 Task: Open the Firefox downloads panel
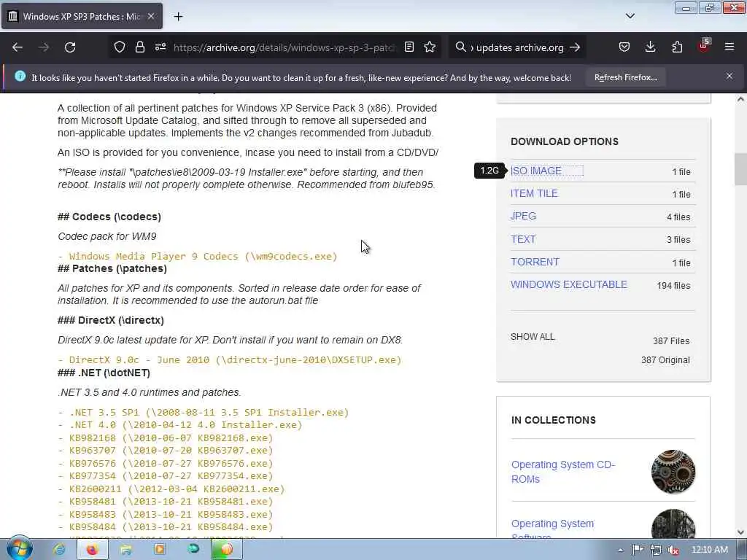click(650, 47)
